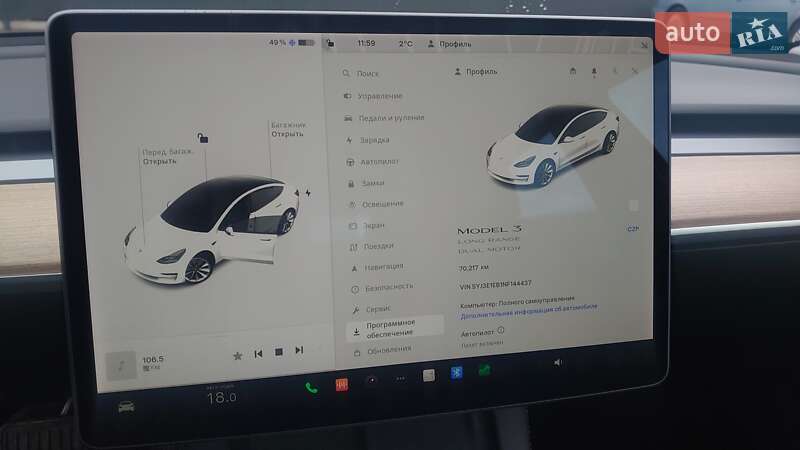Open Зарядка settings menu item

tap(374, 140)
